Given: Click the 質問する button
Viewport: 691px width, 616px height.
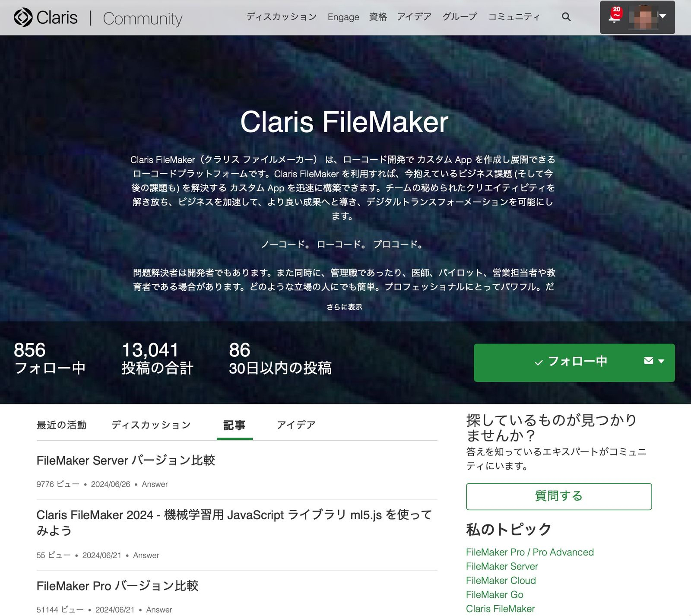Looking at the screenshot, I should [x=558, y=496].
